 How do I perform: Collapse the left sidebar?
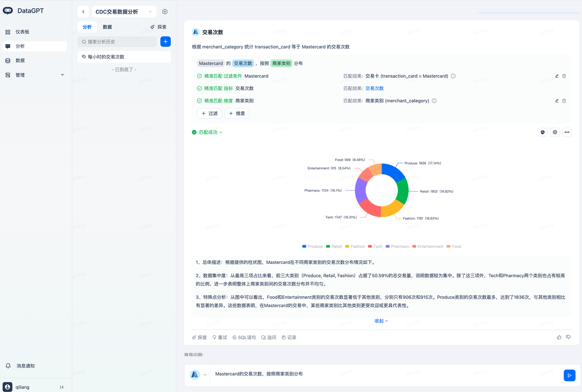(x=62, y=387)
